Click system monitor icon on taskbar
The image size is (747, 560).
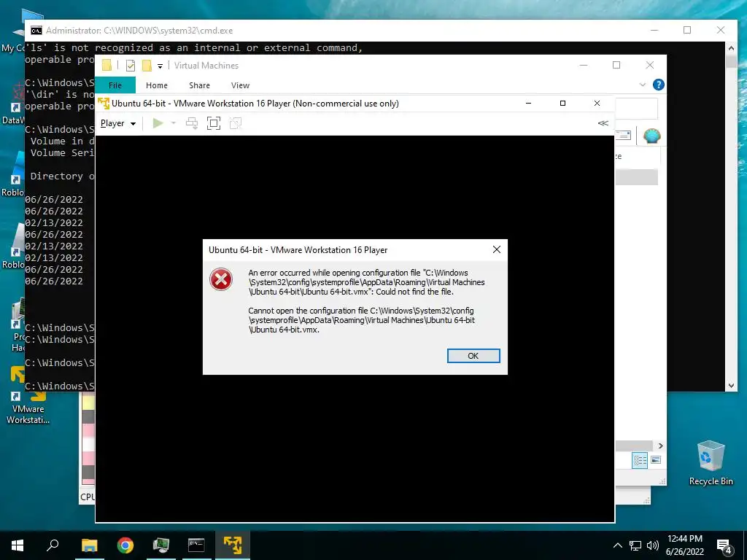tap(161, 545)
